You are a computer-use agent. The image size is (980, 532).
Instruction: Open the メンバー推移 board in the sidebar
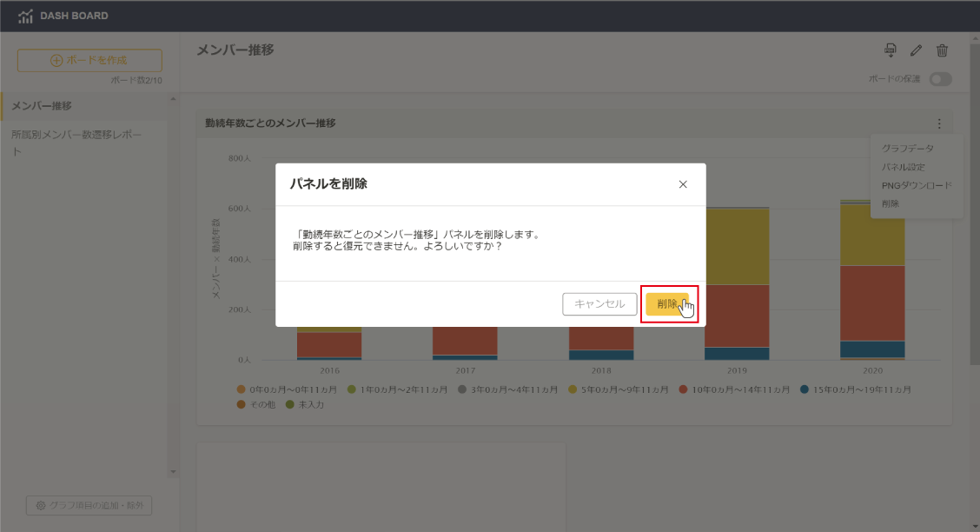coord(83,106)
